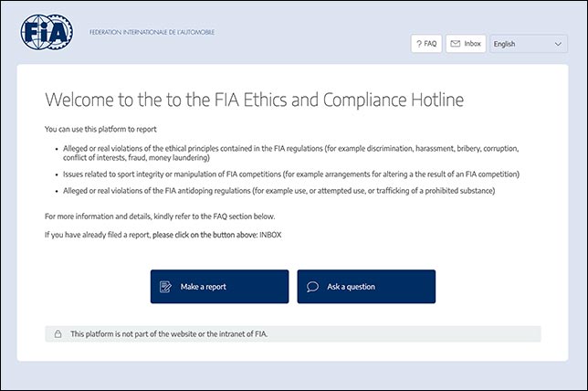This screenshot has height=391, width=588.
Task: Click the FIA logo
Action: pos(47,34)
